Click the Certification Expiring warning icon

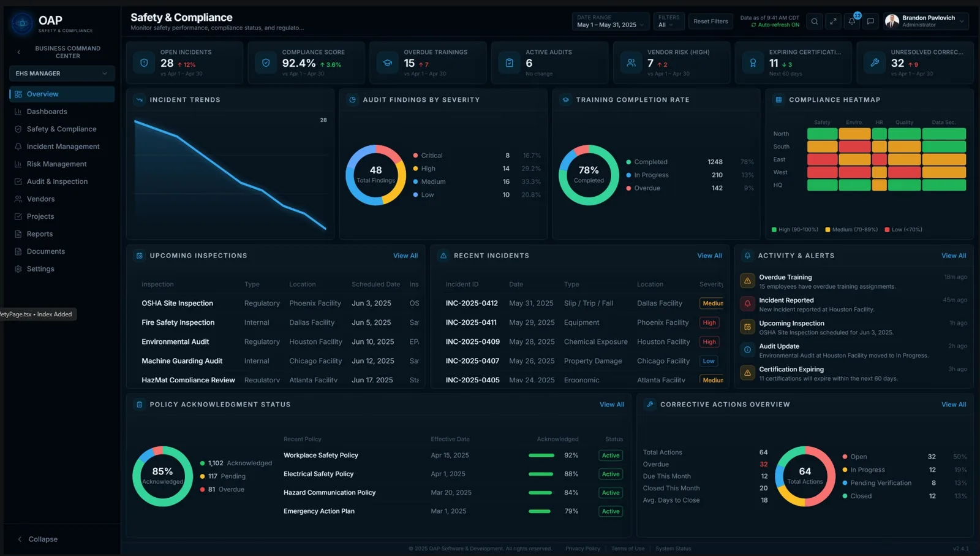747,373
